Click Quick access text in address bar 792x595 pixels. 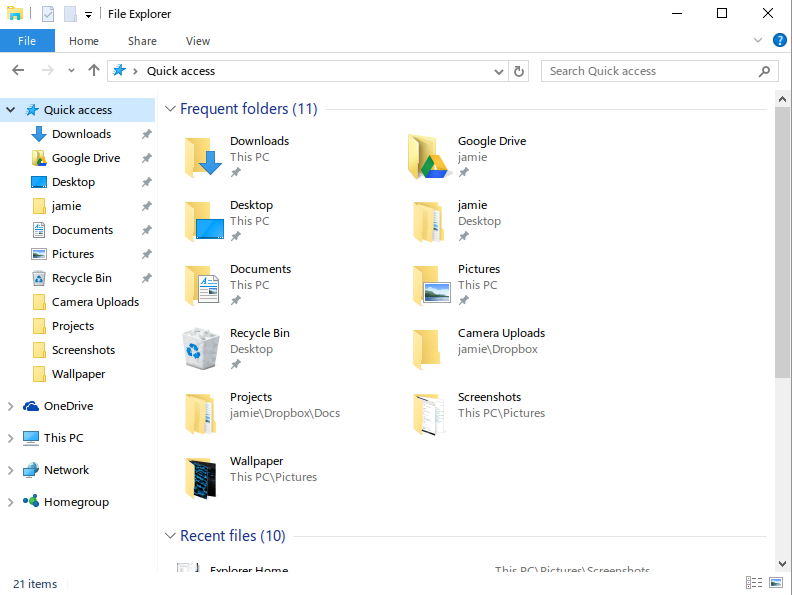tap(181, 71)
